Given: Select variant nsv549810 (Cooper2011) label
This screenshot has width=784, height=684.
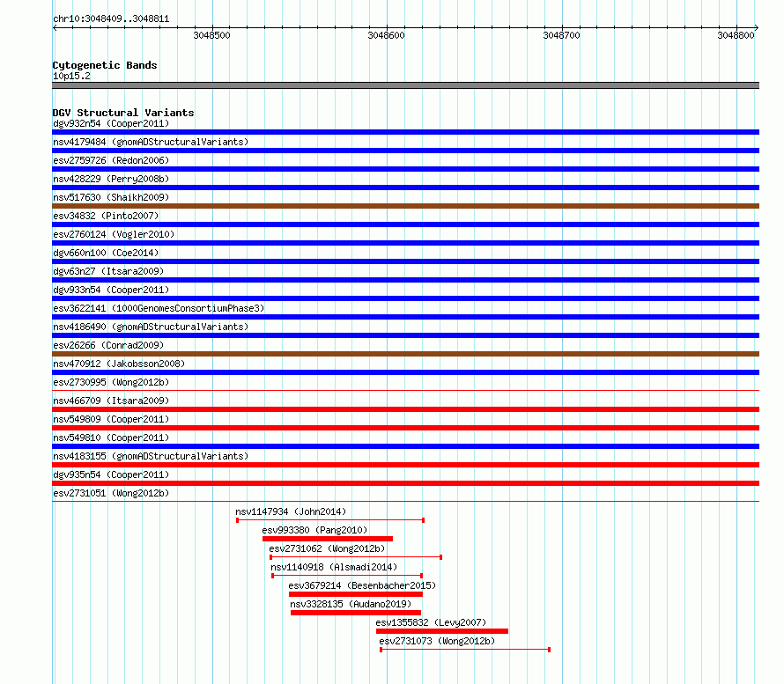Looking at the screenshot, I should pyautogui.click(x=111, y=438).
